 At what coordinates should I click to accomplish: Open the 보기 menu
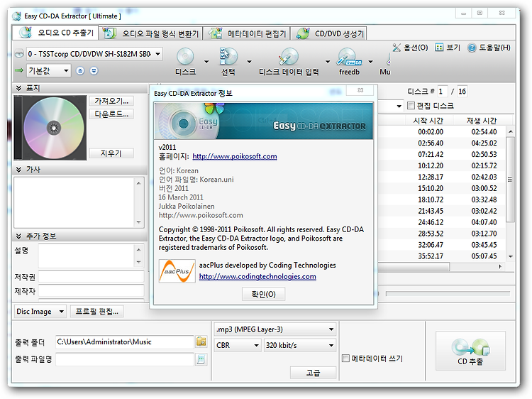tap(448, 48)
